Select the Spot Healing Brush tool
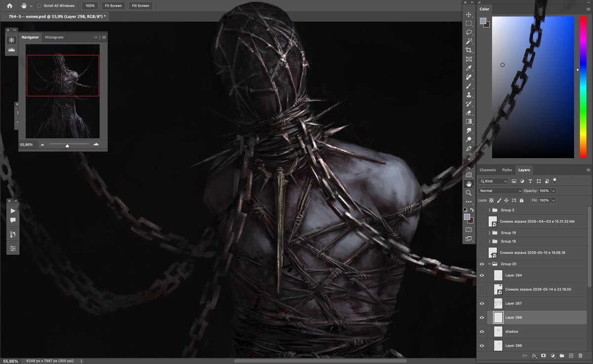The image size is (593, 364). (469, 78)
